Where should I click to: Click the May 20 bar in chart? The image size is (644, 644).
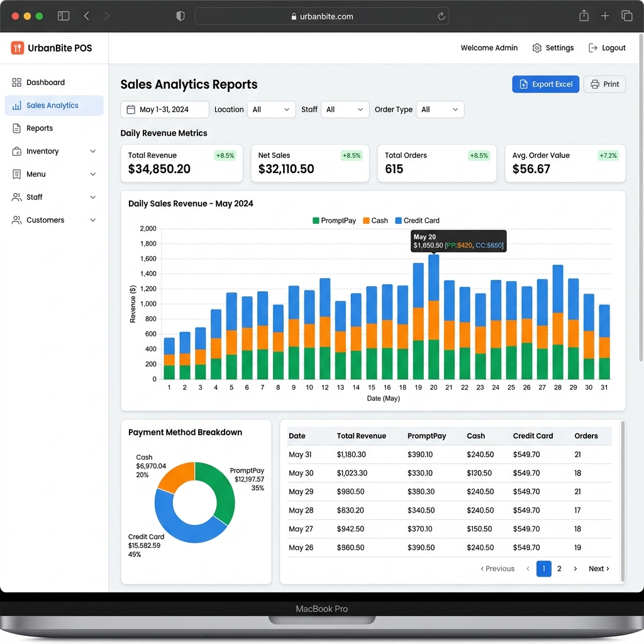434,317
